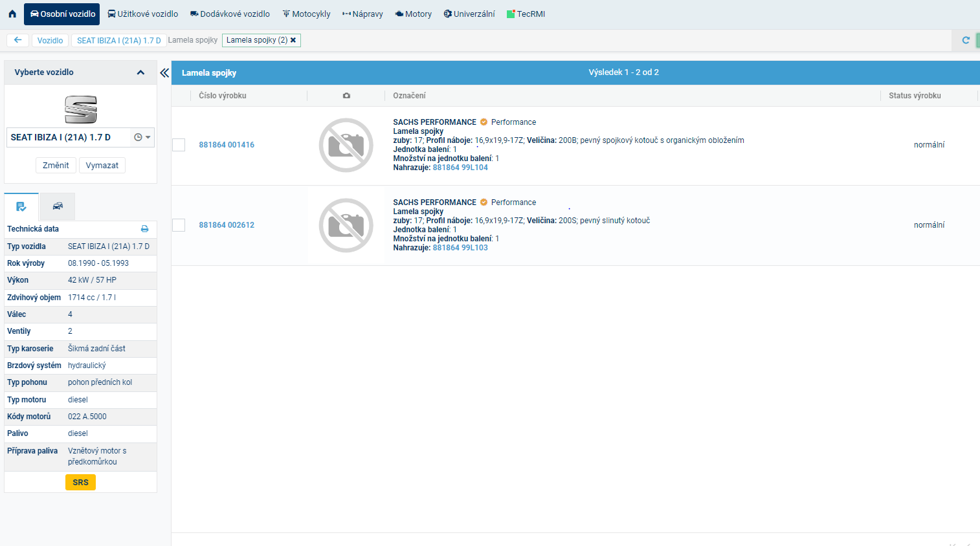Refresh the page with the reload icon
Viewport: 980px width, 546px height.
pos(966,40)
